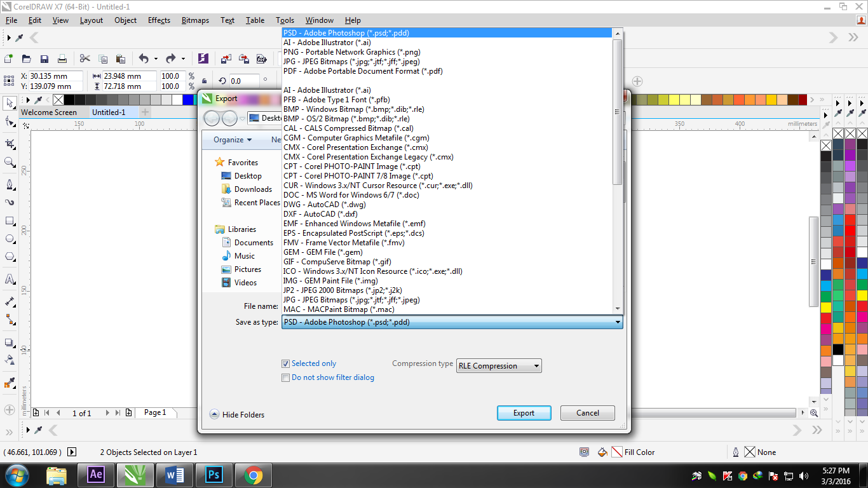The width and height of the screenshot is (868, 488).
Task: Select the Page 1 tab
Action: coord(155,412)
